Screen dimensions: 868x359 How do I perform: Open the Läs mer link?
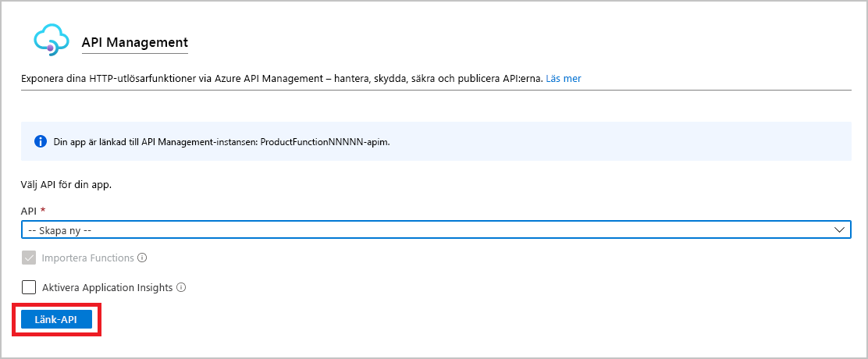pyautogui.click(x=564, y=79)
